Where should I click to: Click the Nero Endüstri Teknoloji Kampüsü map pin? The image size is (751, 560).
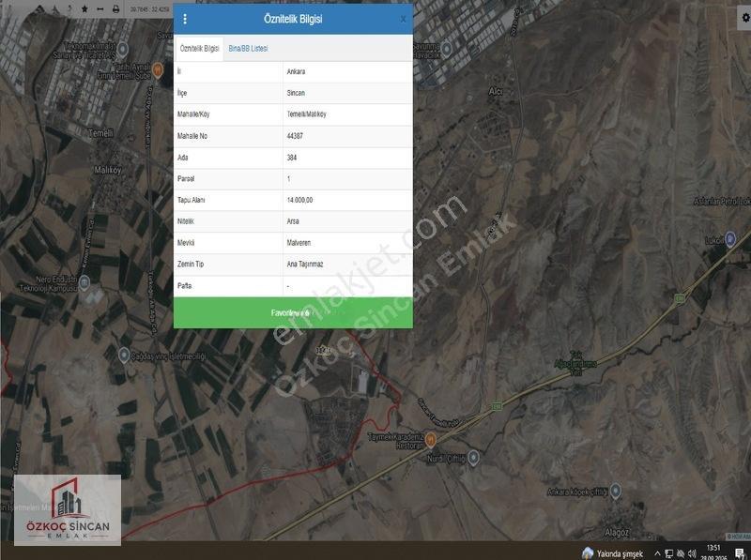tap(84, 282)
